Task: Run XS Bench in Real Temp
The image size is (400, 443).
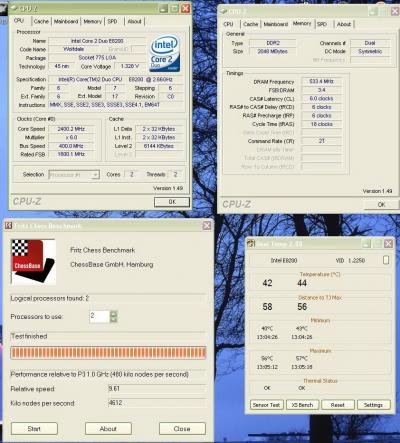Action: tap(302, 405)
